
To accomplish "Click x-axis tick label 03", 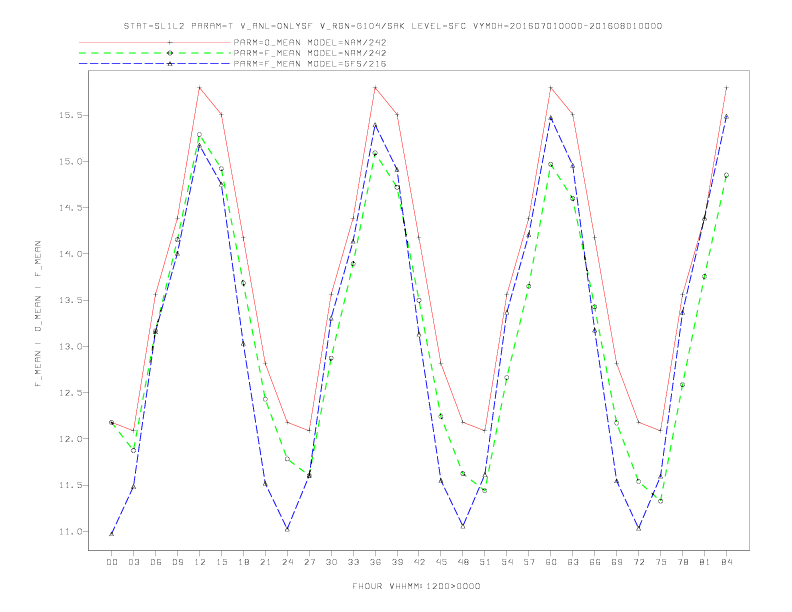I will tap(133, 562).
